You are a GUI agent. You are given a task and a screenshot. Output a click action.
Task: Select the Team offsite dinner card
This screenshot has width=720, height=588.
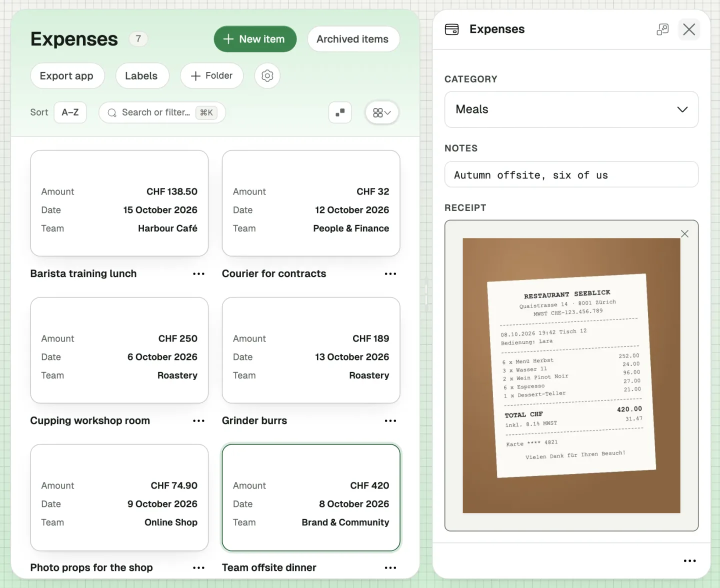(x=311, y=497)
